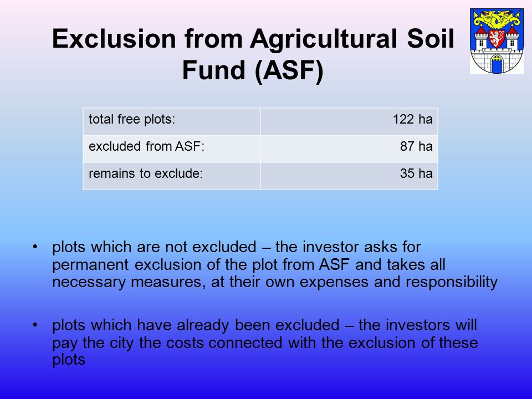This screenshot has height=399, width=532.
Task: Click the text 'plots which have already been excluded'
Action: (x=196, y=325)
